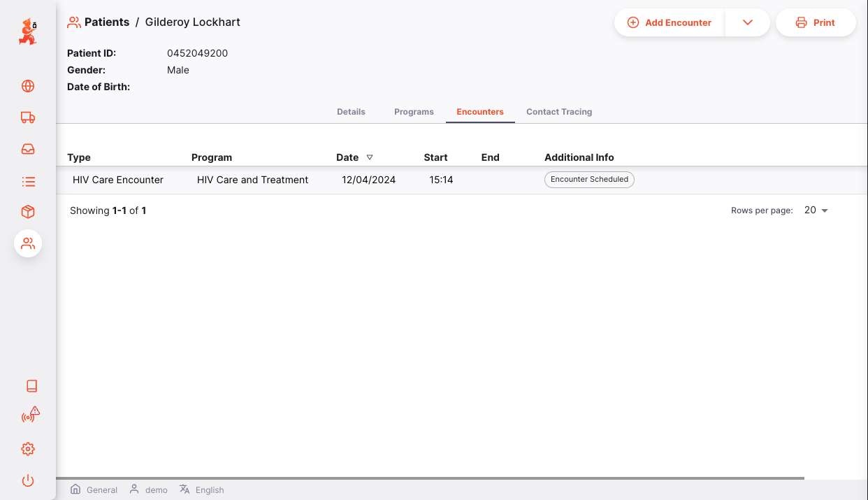Switch to the Programs tab

(x=414, y=112)
